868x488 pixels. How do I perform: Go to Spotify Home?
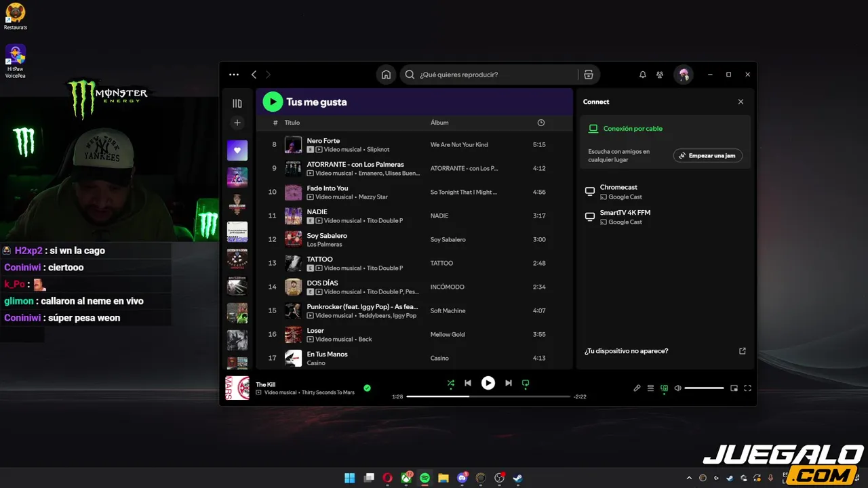click(386, 75)
